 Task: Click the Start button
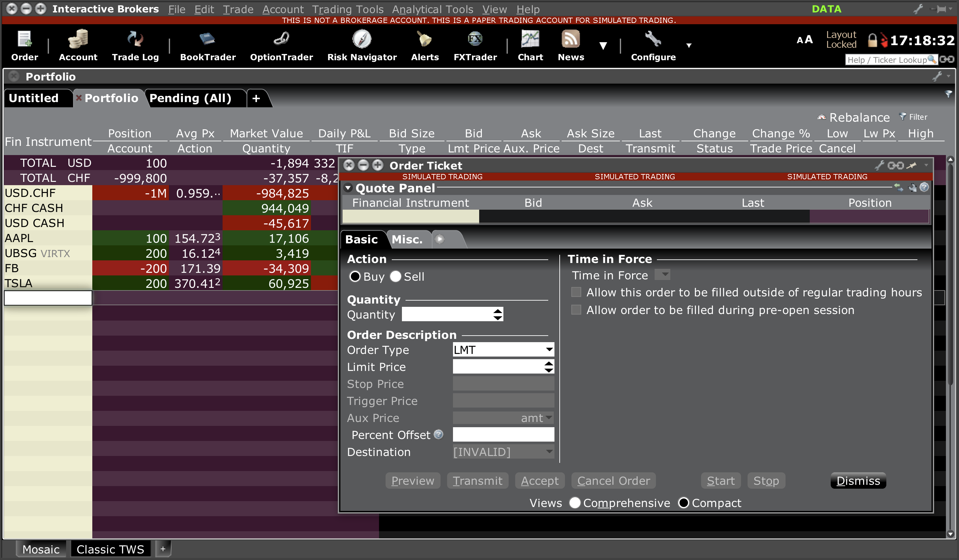[x=721, y=481]
